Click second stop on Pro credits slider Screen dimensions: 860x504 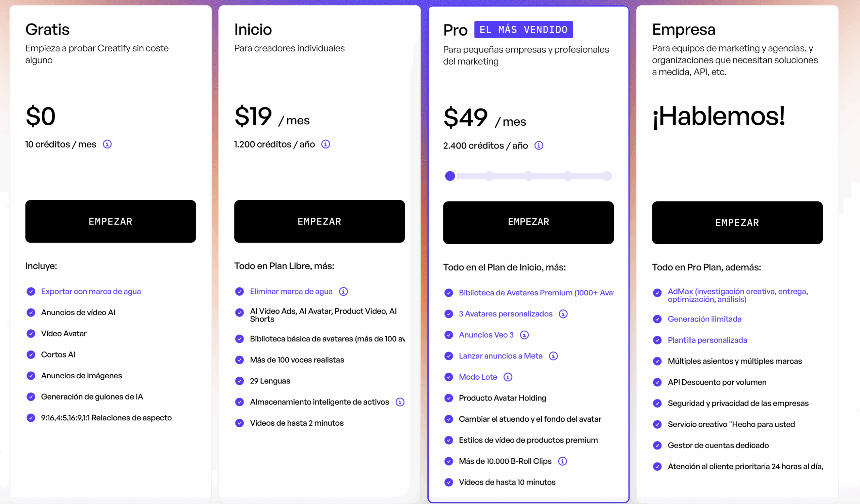point(489,176)
